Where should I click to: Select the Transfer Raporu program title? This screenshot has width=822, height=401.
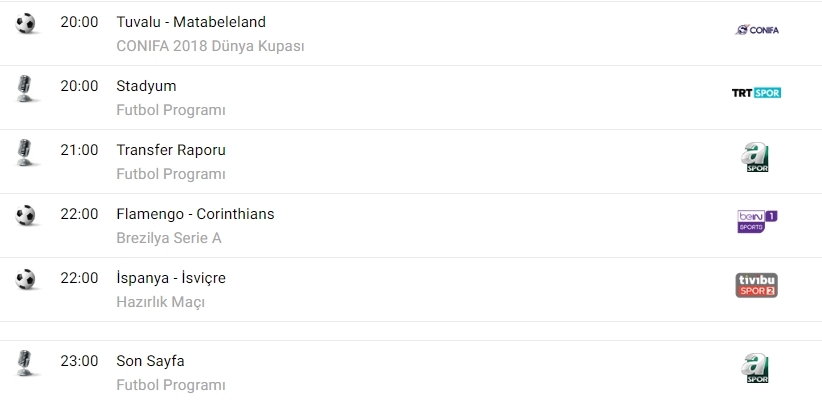click(171, 150)
